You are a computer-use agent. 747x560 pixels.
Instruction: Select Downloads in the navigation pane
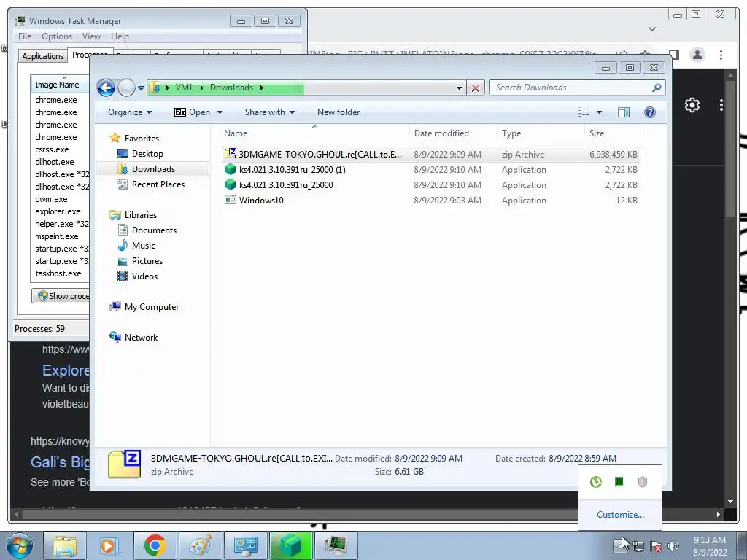click(153, 169)
